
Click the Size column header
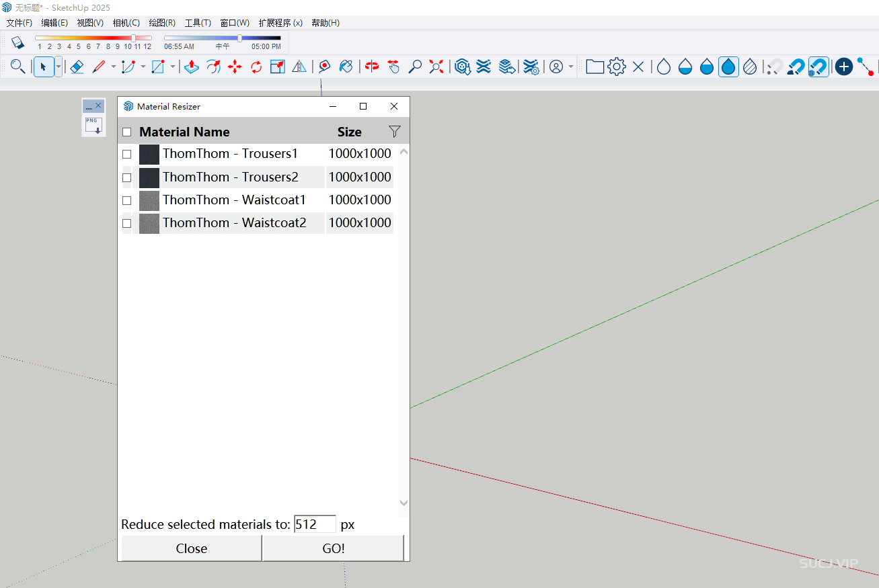pos(350,132)
